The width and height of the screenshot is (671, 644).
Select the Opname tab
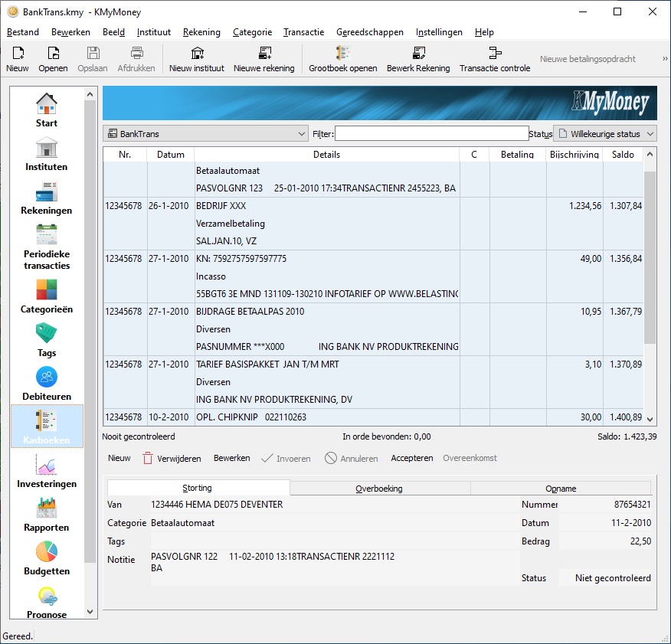[x=561, y=489]
